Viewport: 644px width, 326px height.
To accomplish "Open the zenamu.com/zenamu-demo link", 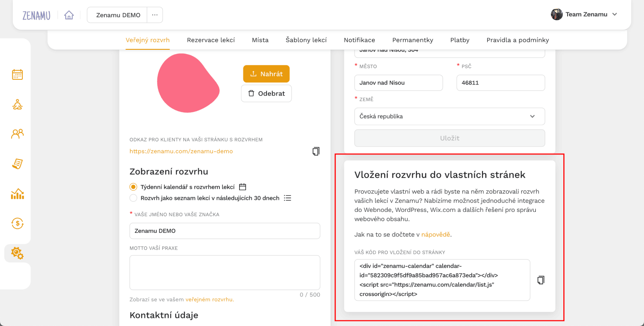I will (x=181, y=151).
